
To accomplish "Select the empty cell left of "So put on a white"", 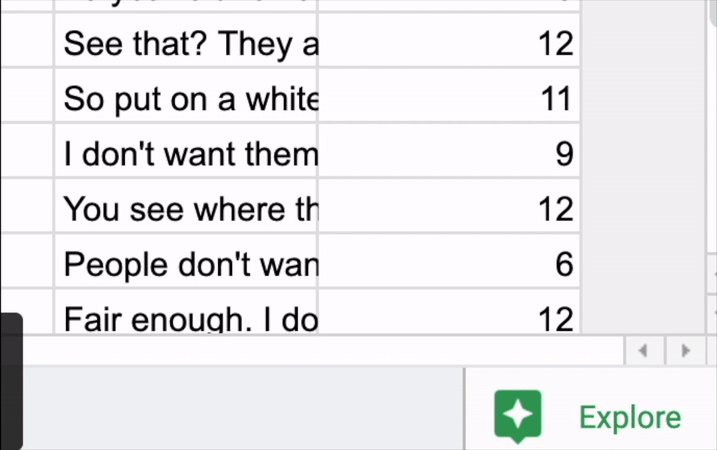I will 27,96.
